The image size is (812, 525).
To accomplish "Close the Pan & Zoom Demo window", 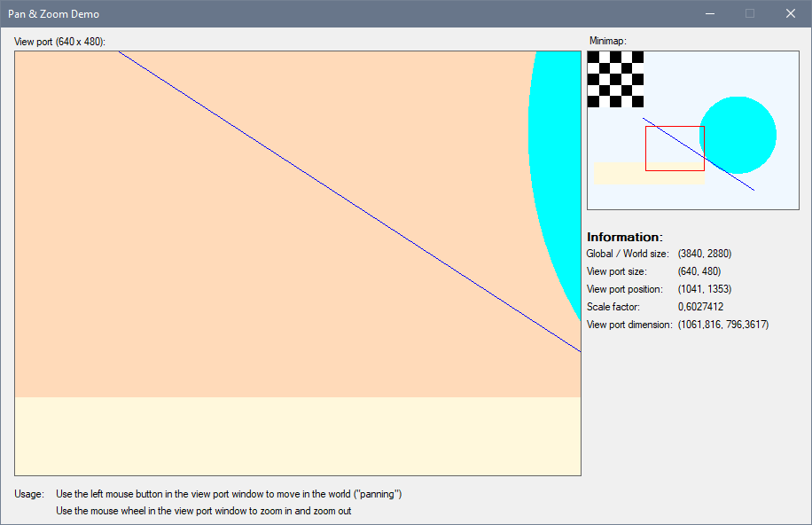I will [790, 13].
